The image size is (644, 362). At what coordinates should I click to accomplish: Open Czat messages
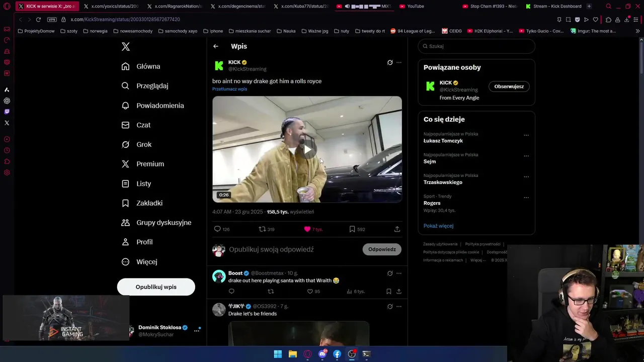(136, 125)
